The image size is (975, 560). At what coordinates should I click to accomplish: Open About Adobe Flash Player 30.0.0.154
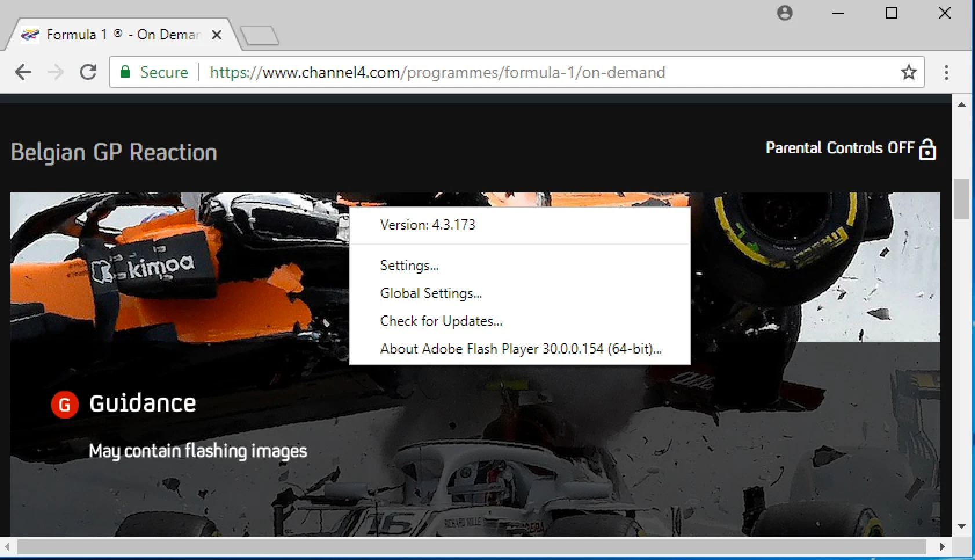click(x=519, y=349)
